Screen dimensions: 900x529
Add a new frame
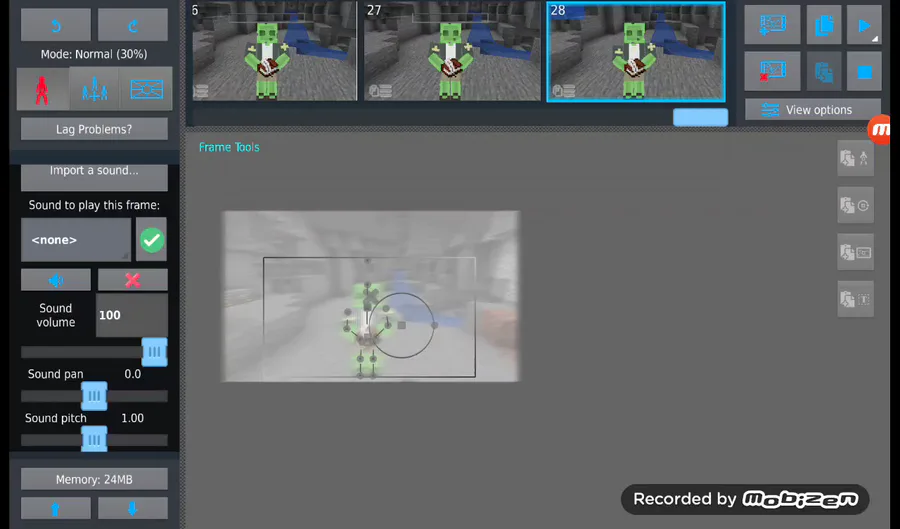(x=772, y=25)
